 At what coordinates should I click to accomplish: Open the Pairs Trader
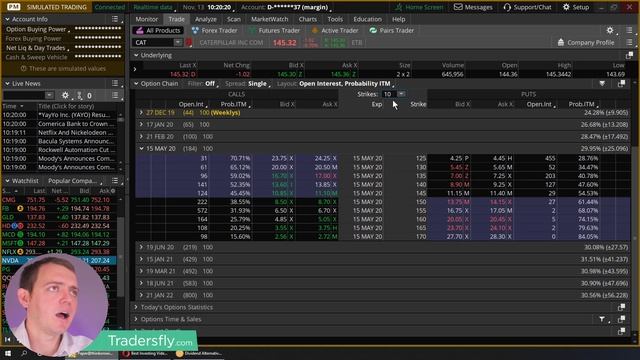pyautogui.click(x=391, y=31)
